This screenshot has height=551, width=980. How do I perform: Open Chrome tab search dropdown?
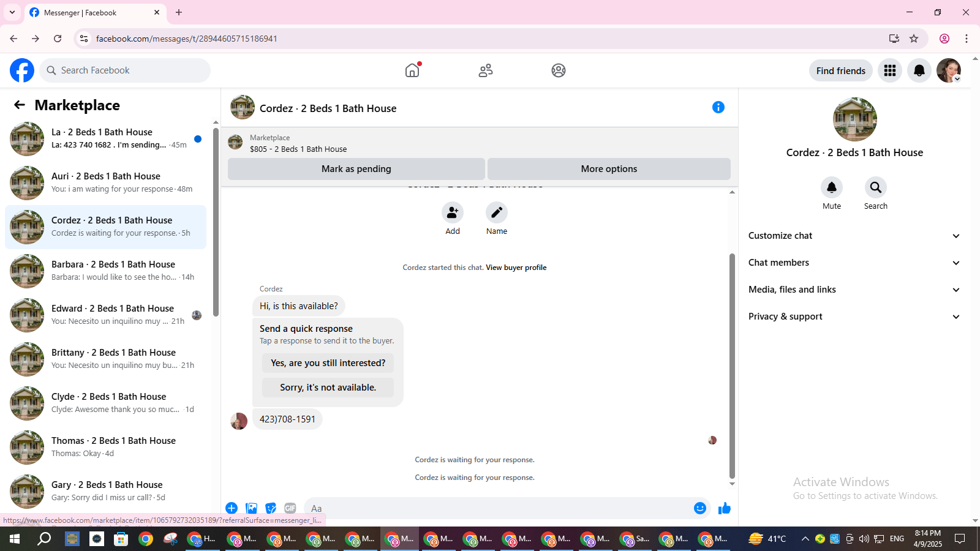pyautogui.click(x=12, y=12)
